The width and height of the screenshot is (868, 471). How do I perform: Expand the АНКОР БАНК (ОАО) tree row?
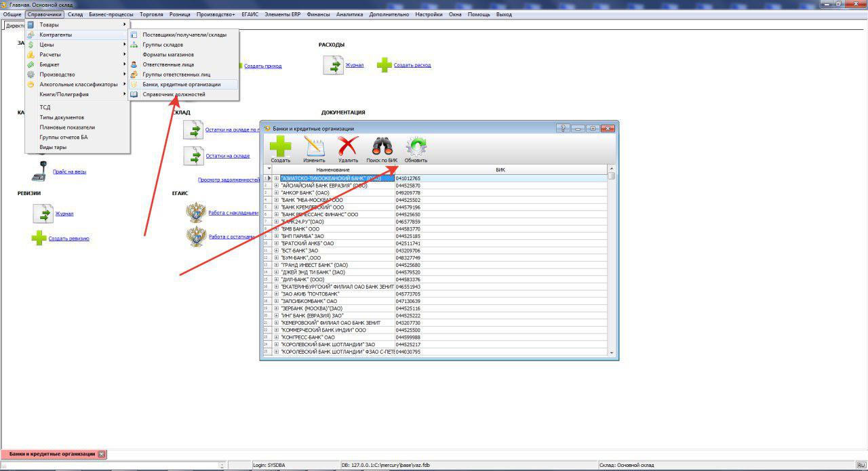point(276,192)
